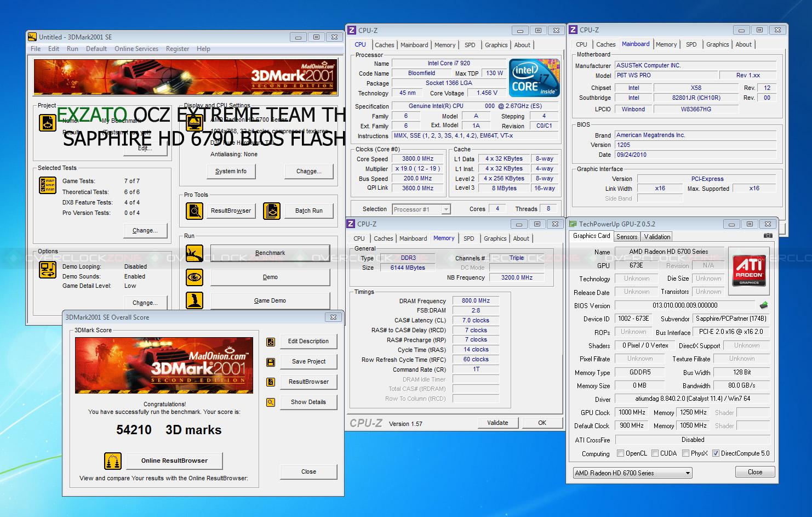812x517 pixels.
Task: Open the Processor #1 selection dropdown
Action: [x=421, y=209]
